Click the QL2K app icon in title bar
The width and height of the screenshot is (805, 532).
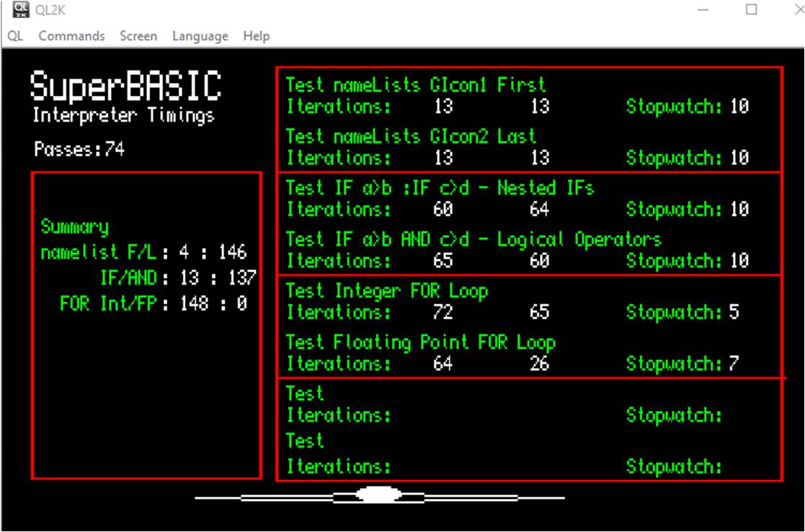click(21, 10)
